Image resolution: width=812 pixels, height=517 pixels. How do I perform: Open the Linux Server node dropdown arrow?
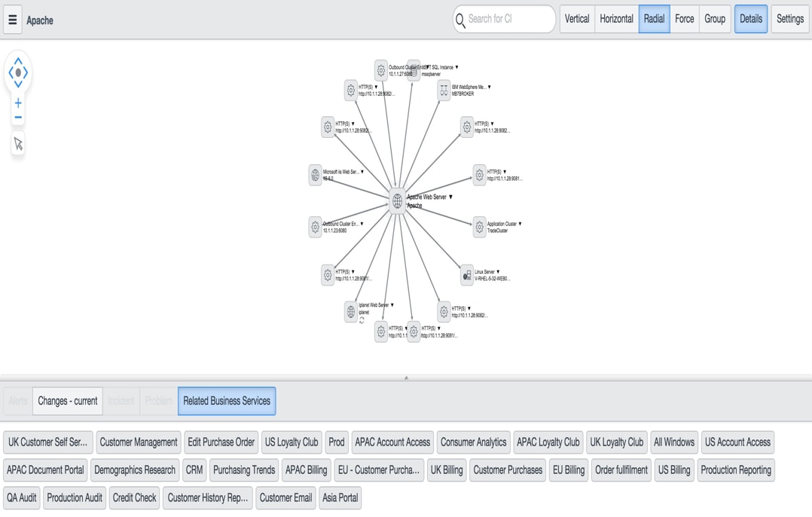pyautogui.click(x=498, y=271)
